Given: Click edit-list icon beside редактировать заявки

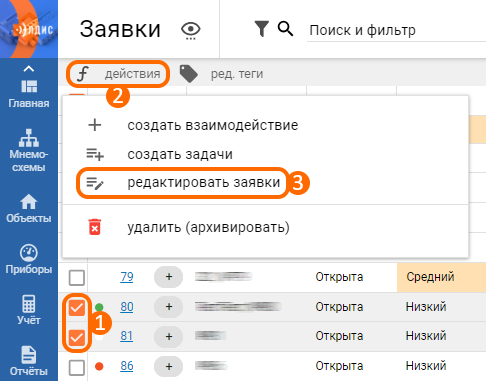Looking at the screenshot, I should (x=95, y=183).
